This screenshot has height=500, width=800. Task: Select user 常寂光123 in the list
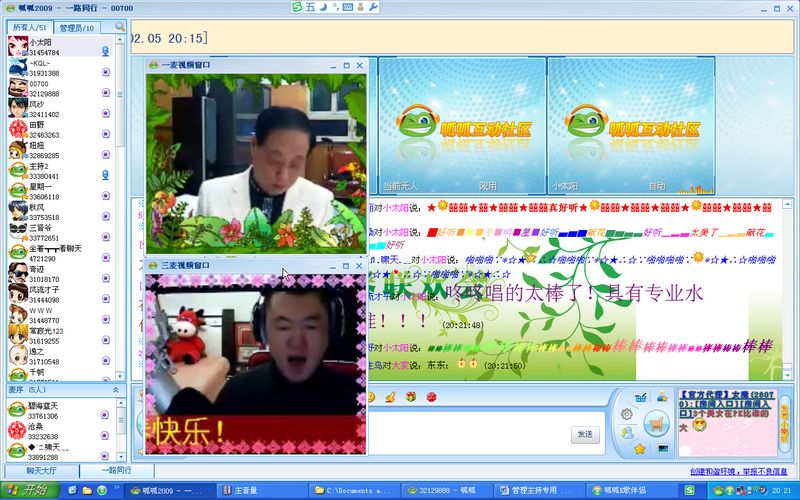pyautogui.click(x=60, y=336)
